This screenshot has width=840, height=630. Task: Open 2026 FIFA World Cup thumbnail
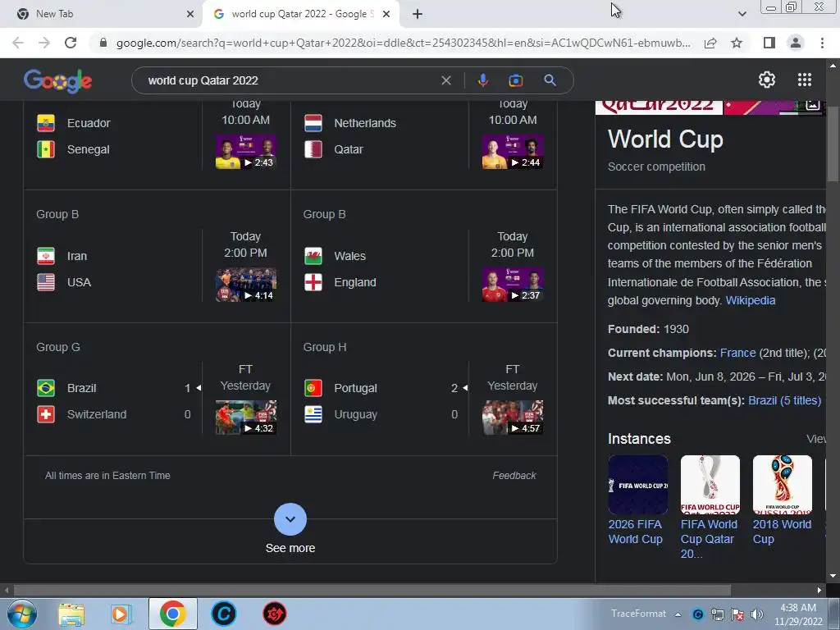click(x=637, y=485)
